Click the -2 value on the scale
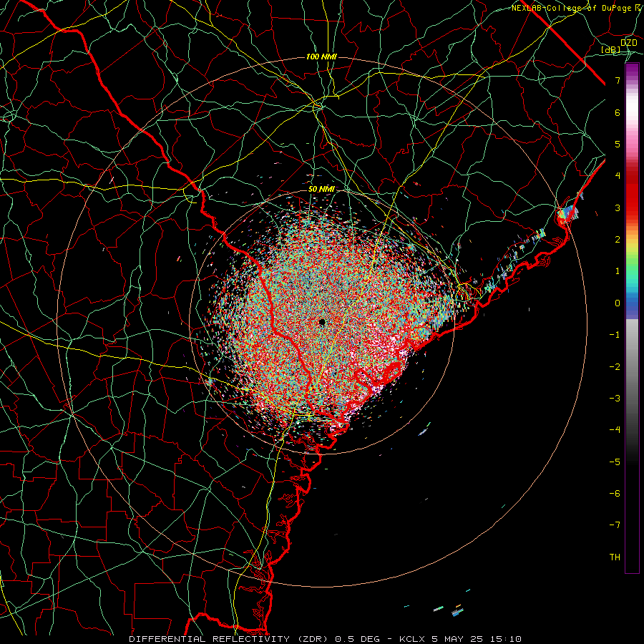Image resolution: width=644 pixels, height=644 pixels. [x=615, y=367]
